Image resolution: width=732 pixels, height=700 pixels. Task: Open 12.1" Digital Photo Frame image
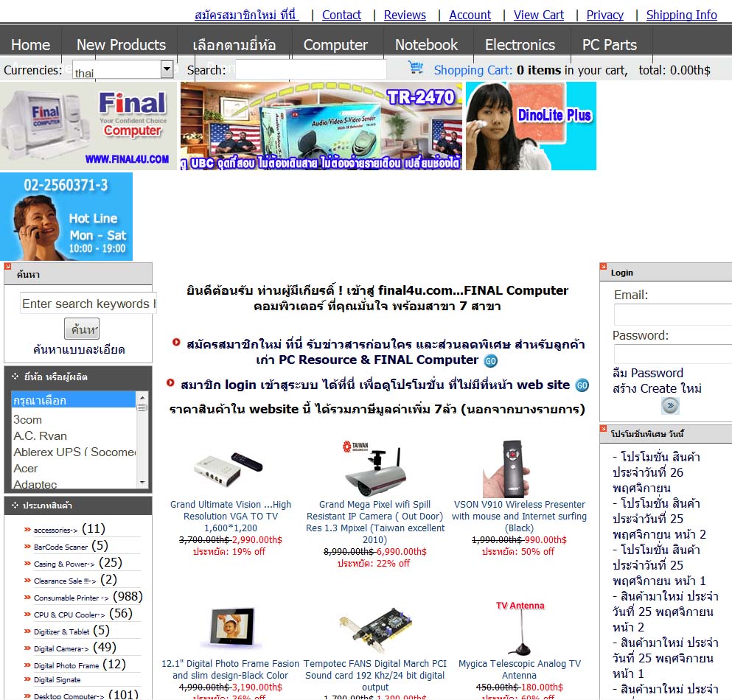pos(232,628)
